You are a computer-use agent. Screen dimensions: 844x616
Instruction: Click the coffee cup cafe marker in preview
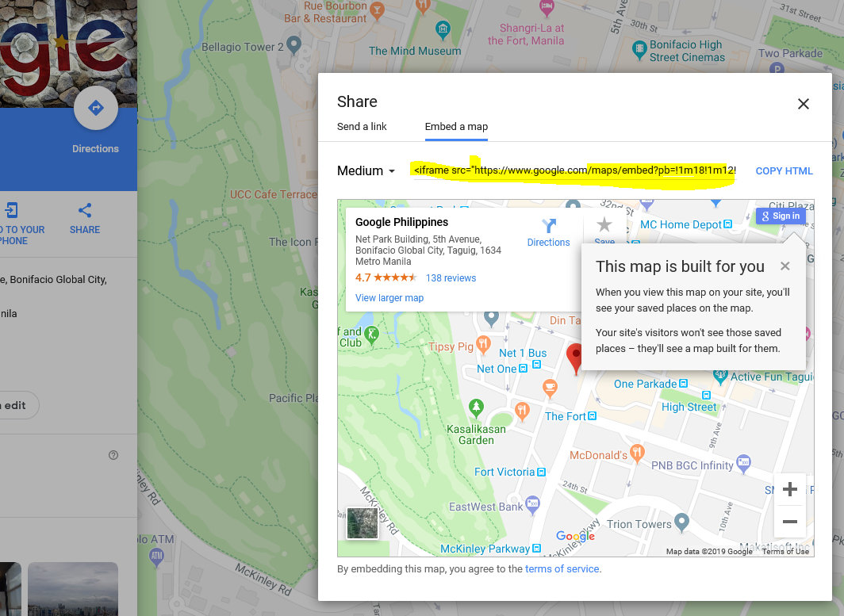(x=549, y=388)
